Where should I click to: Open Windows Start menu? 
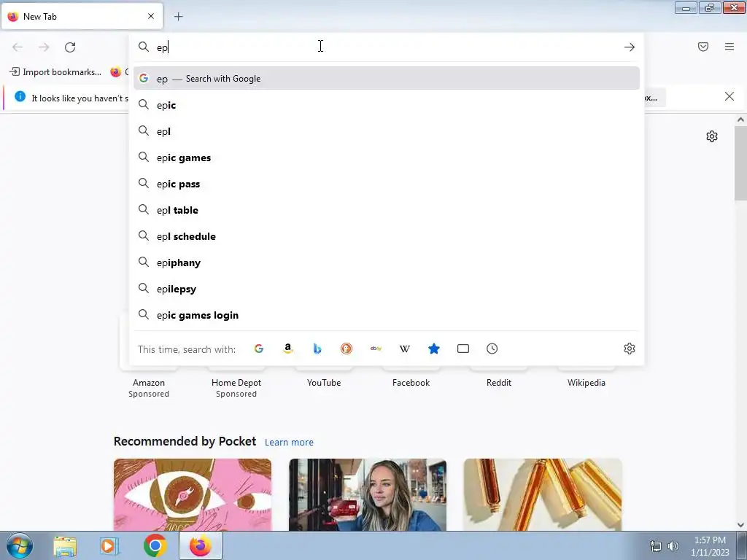[x=20, y=545]
